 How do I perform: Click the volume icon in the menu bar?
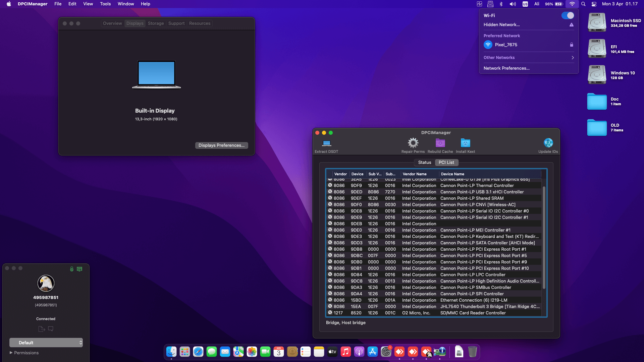pos(512,4)
